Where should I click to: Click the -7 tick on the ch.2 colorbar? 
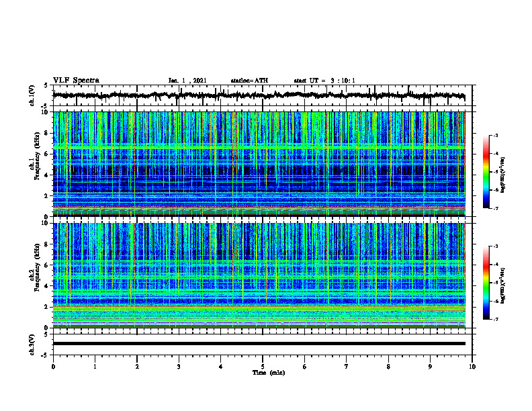click(496, 319)
